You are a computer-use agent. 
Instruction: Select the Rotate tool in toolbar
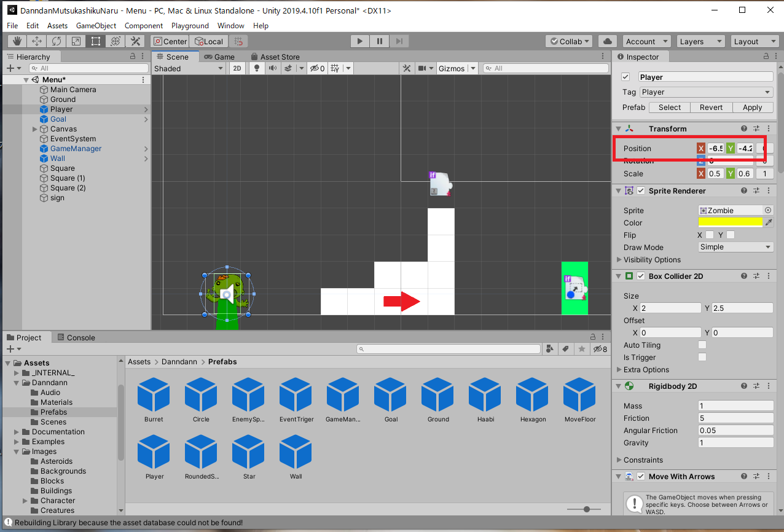(57, 41)
